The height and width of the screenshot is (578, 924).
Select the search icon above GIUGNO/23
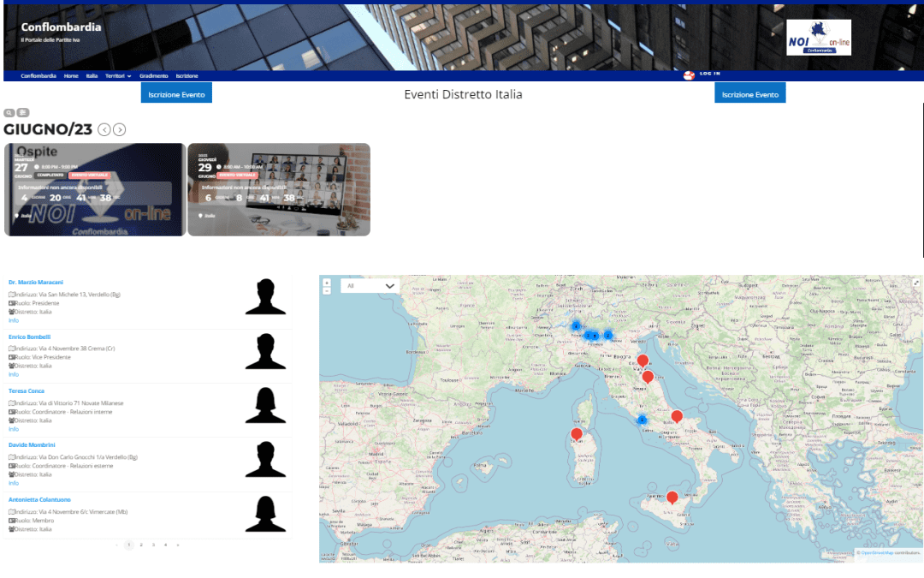9,112
